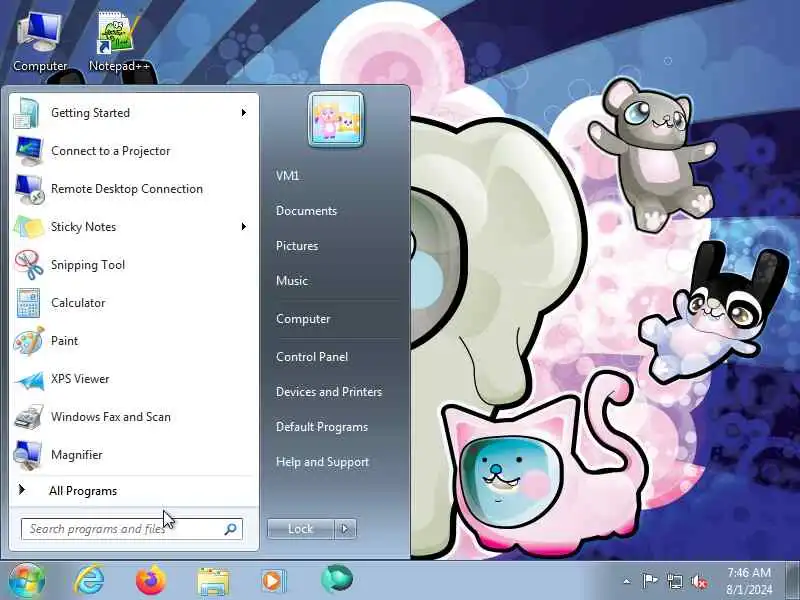Click the Snipping Tool label
The height and width of the screenshot is (600, 800).
click(x=88, y=265)
